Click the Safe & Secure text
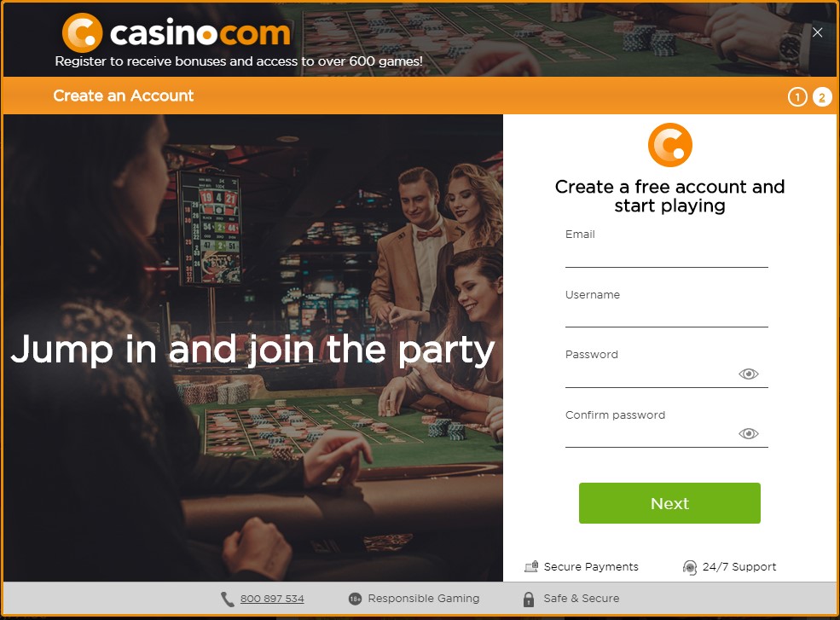840x620 pixels. 582,599
